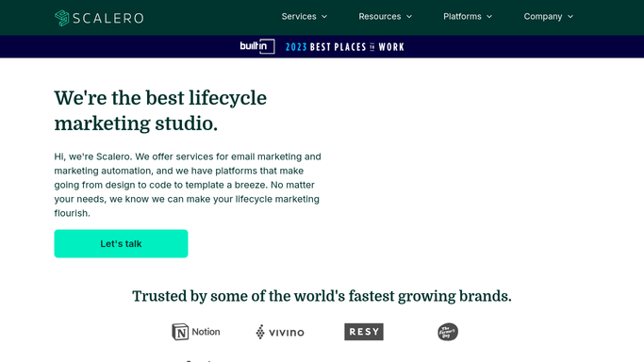This screenshot has height=362, width=644.
Task: Click the Let's talk button
Action: click(121, 243)
